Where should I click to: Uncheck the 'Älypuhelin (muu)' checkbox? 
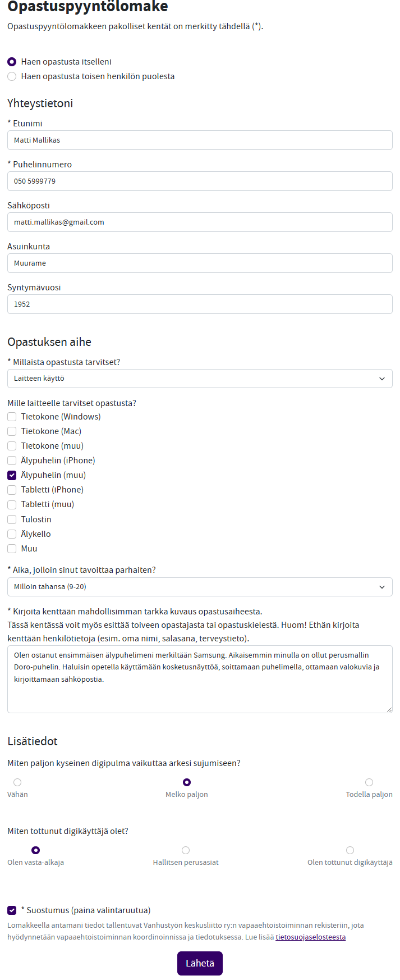[12, 475]
